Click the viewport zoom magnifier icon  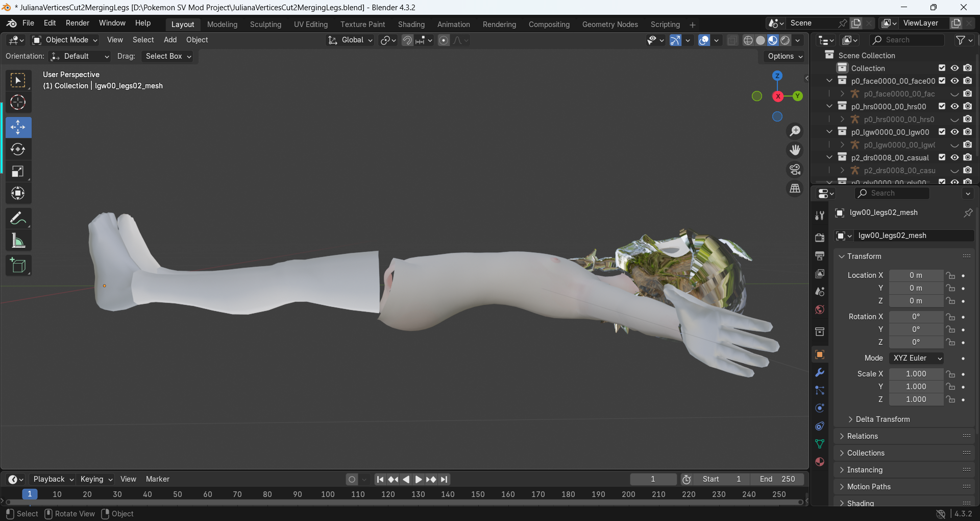795,131
